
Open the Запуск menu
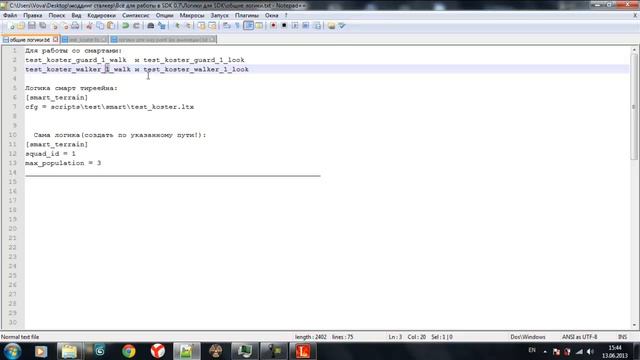pos(220,15)
